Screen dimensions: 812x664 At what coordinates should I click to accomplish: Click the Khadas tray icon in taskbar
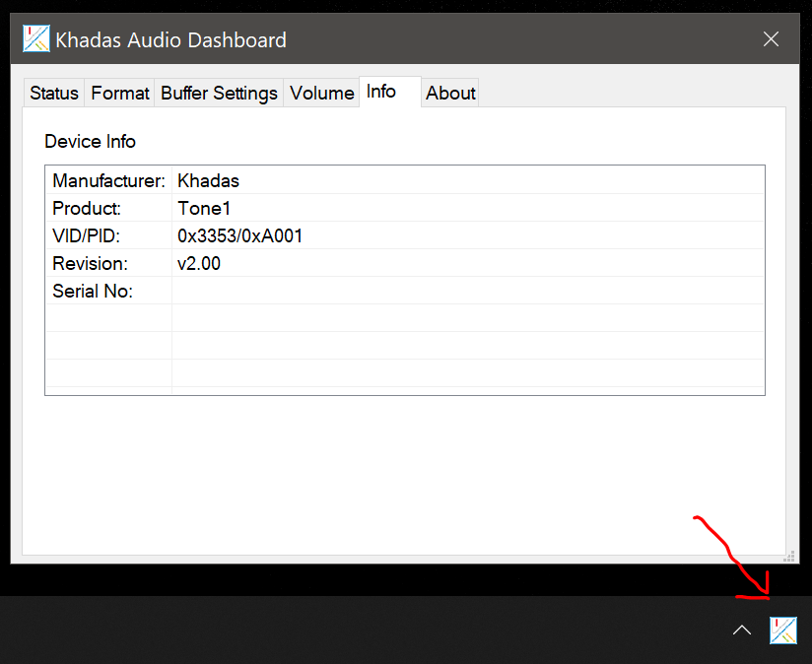[783, 631]
